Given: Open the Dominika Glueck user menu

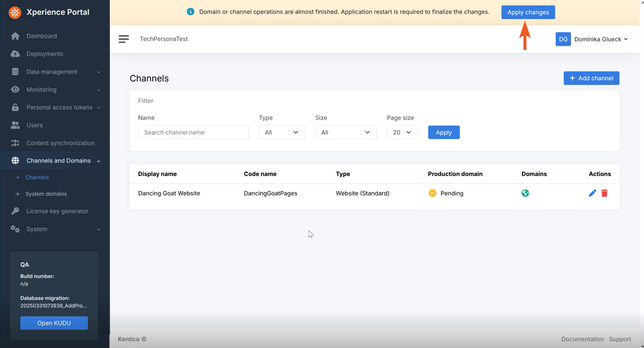Looking at the screenshot, I should [601, 39].
